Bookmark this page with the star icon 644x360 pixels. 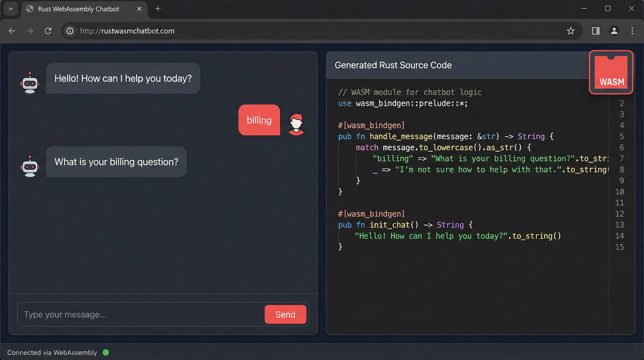click(x=571, y=31)
